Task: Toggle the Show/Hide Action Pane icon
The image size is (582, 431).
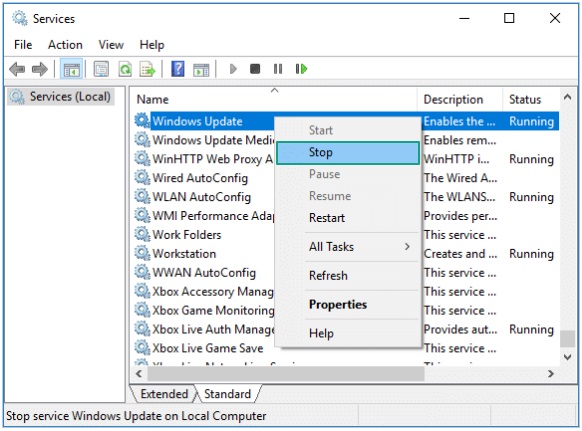Action: click(201, 69)
